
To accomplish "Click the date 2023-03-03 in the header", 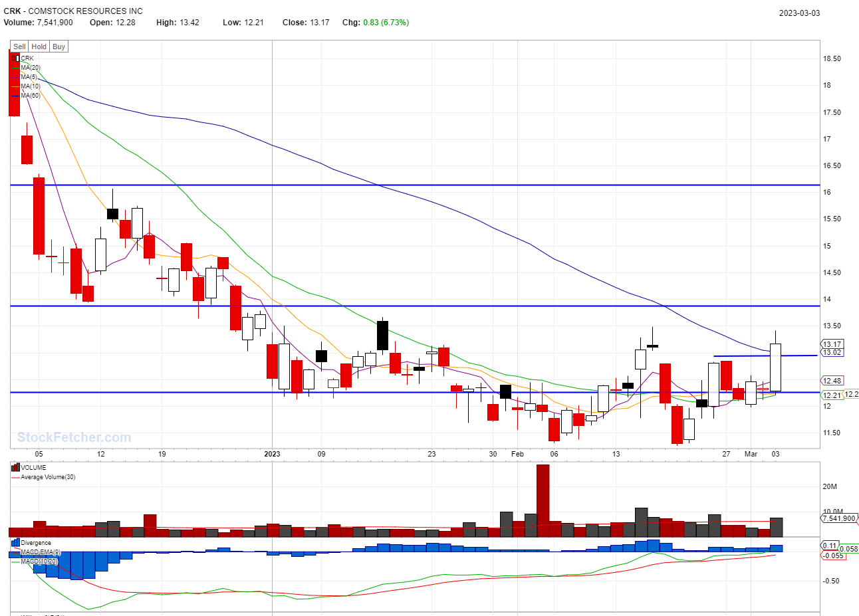I will 799,13.
